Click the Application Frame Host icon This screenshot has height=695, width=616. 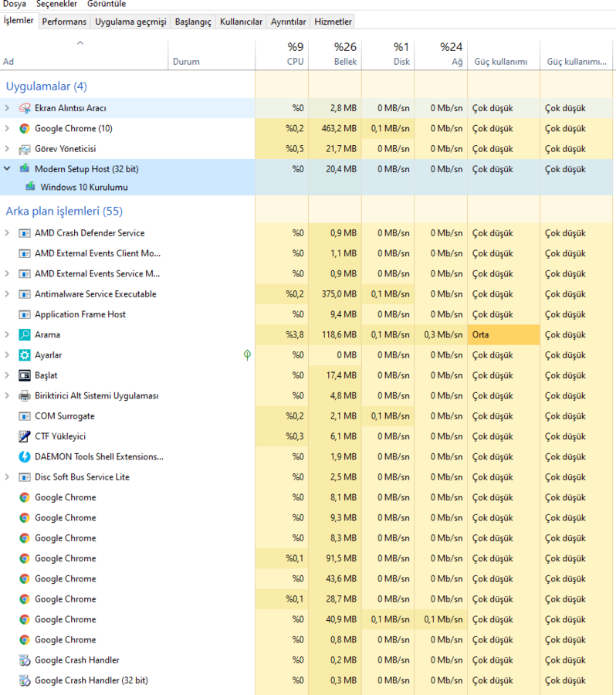25,315
